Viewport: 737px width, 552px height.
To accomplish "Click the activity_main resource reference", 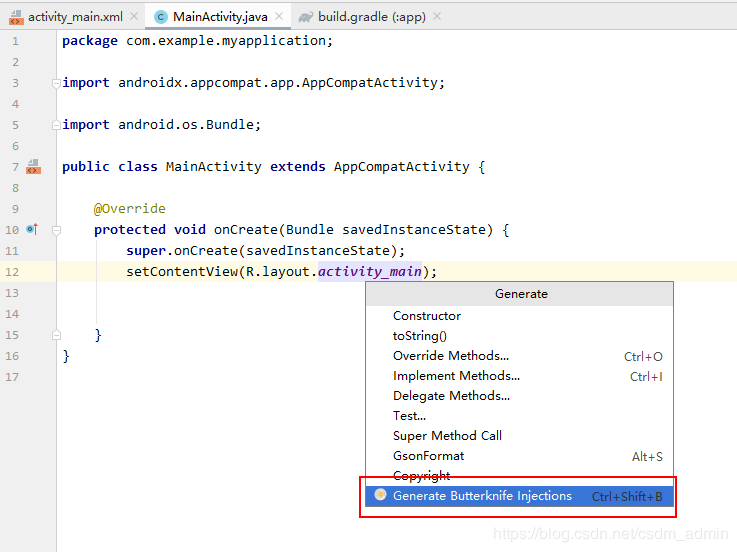I will tap(370, 272).
